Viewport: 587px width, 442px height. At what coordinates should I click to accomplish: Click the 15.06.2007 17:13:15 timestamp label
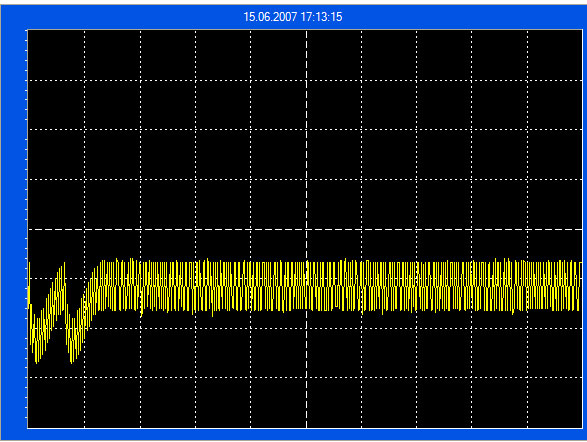293,17
